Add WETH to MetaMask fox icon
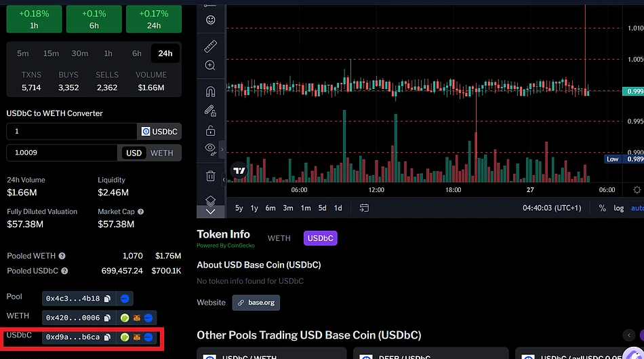The image size is (644, 359). (x=137, y=318)
